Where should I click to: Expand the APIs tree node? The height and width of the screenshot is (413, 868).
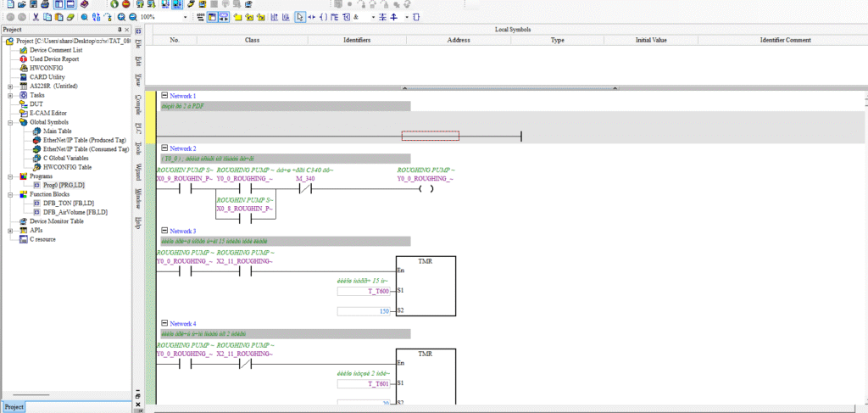point(10,231)
